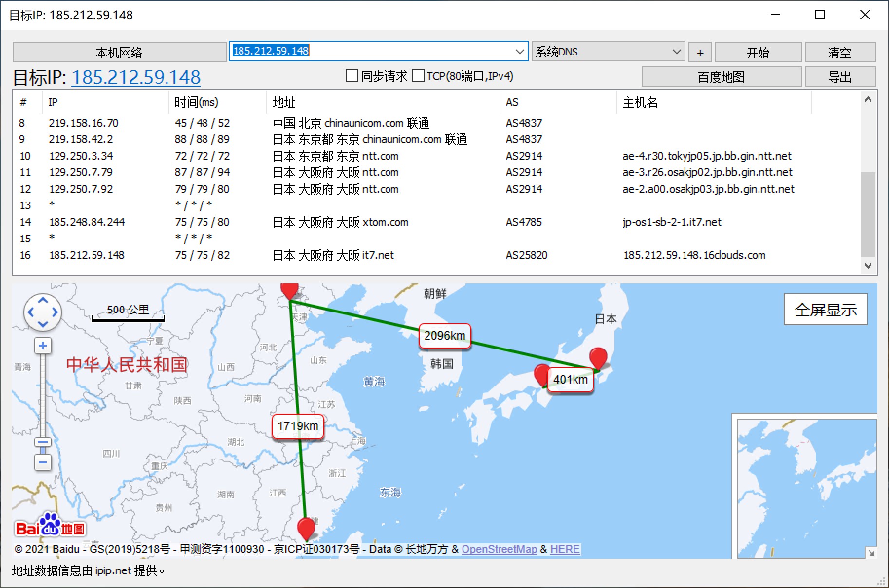Click the results list scroll up arrow
Viewport: 889px width, 588px height.
[x=868, y=100]
